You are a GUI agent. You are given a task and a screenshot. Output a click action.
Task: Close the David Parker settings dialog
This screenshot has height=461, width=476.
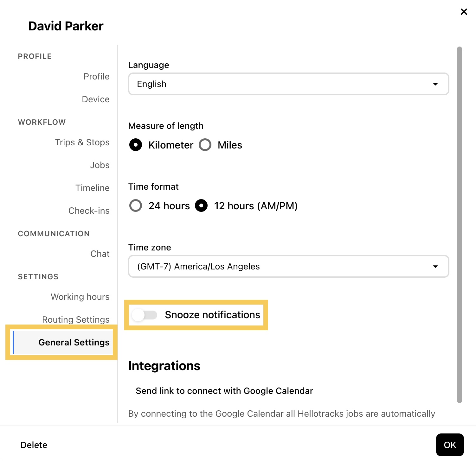click(464, 12)
